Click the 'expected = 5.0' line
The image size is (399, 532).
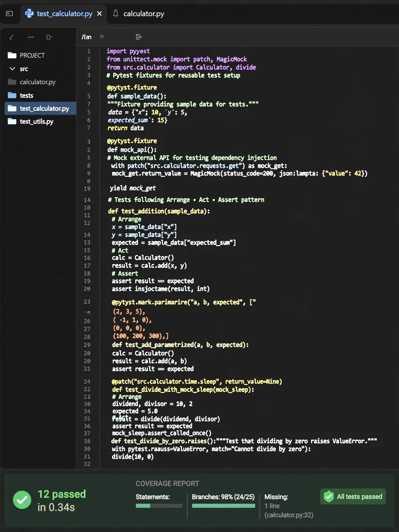pos(135,411)
